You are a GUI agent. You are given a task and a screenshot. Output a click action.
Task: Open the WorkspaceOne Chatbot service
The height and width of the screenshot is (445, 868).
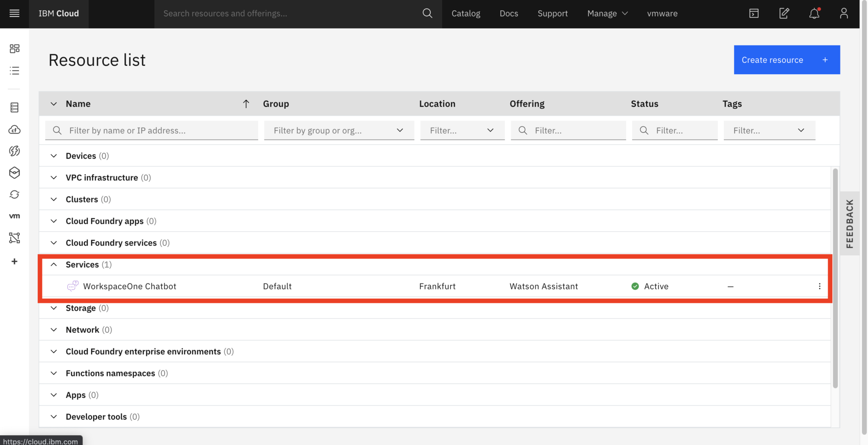129,286
